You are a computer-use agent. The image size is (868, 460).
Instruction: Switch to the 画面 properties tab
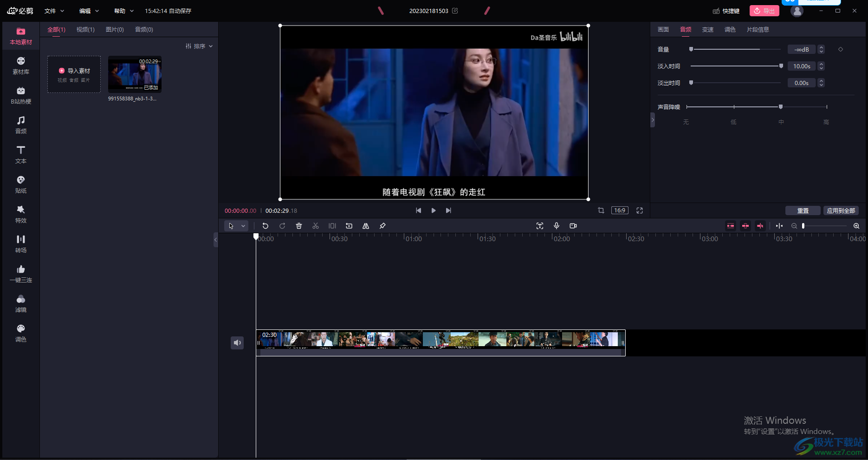663,29
